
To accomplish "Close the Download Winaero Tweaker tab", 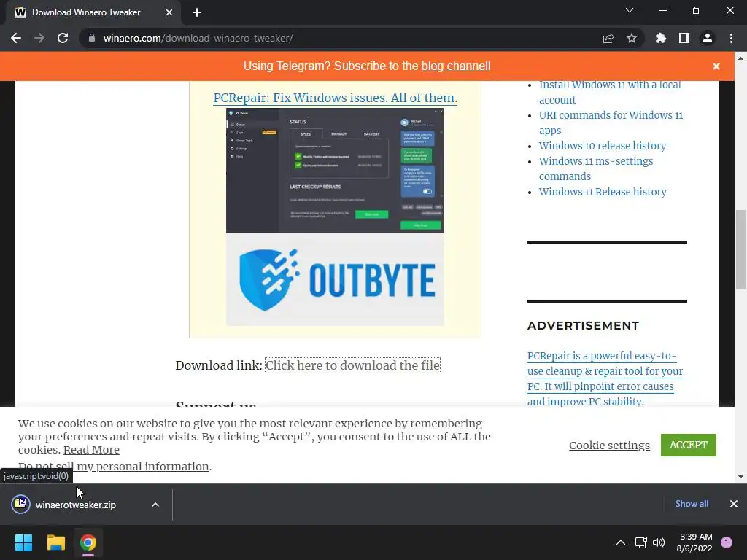I will pos(169,12).
